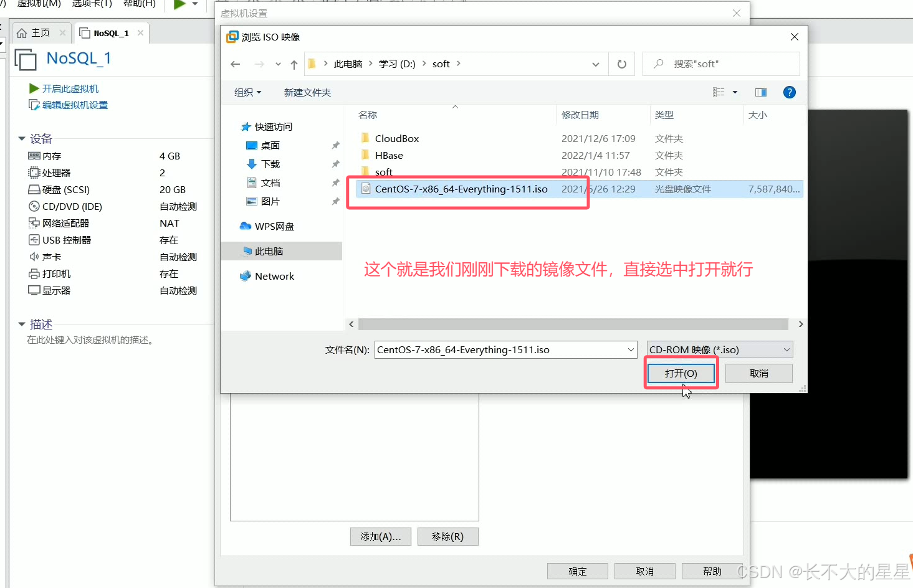Click 新建文件夹 (New folder) button
This screenshot has width=913, height=588.
coord(307,92)
